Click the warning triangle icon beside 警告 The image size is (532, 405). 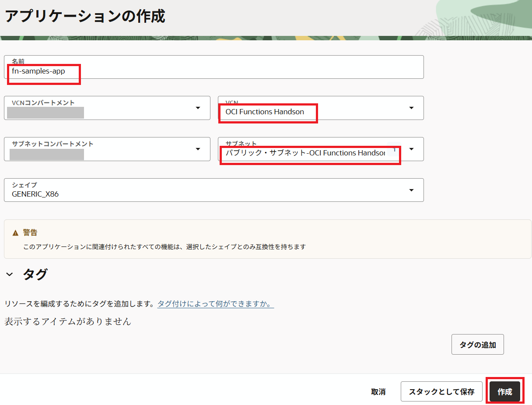(x=16, y=233)
